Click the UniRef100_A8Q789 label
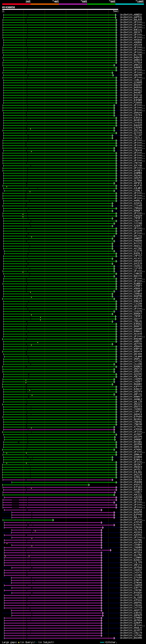The height and width of the screenshot is (644, 146). coord(131,75)
